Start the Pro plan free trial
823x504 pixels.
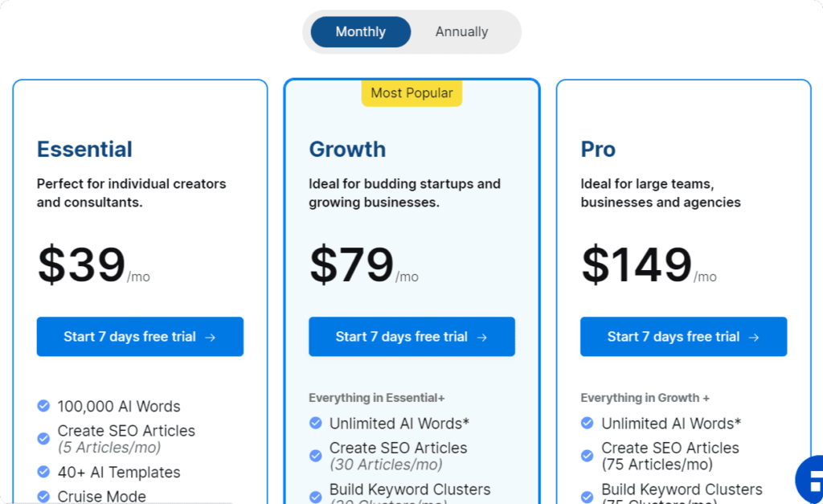(x=683, y=337)
